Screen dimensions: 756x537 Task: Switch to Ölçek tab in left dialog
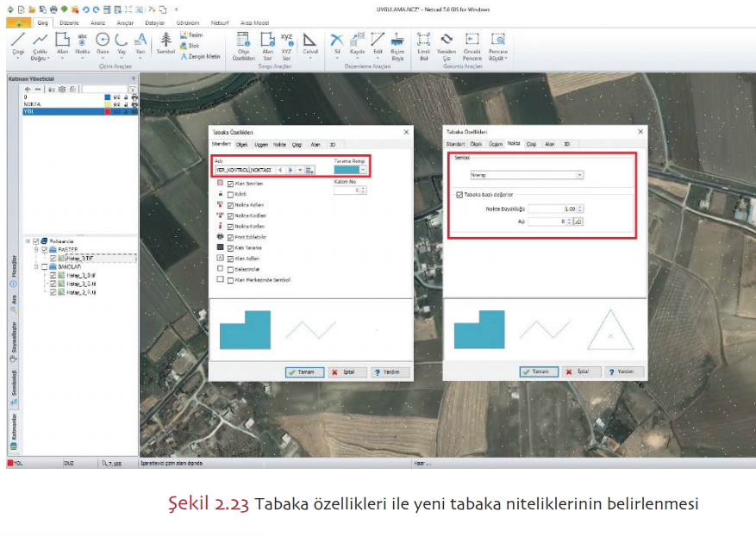[x=242, y=145]
